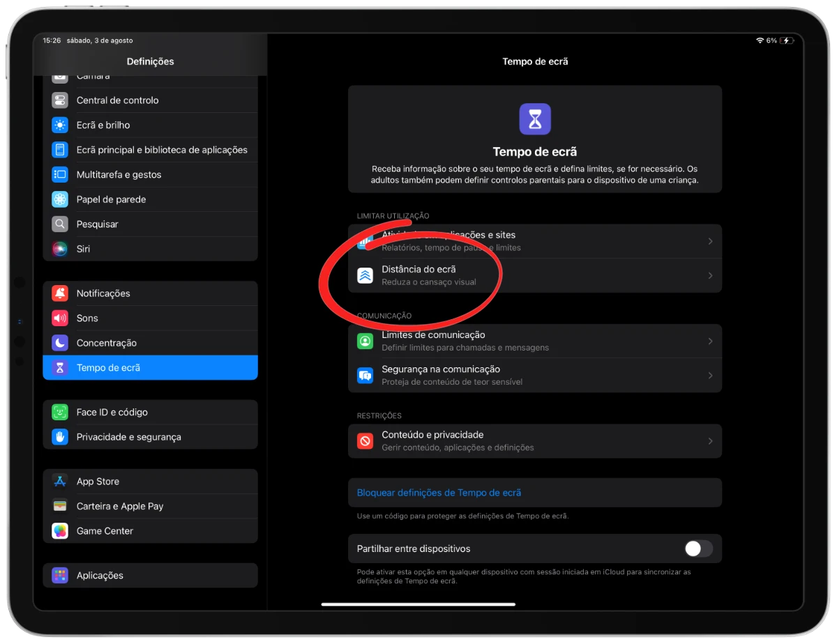The width and height of the screenshot is (837, 644).
Task: Tap Bloquear definições de Tempo de ecrã
Action: click(439, 493)
